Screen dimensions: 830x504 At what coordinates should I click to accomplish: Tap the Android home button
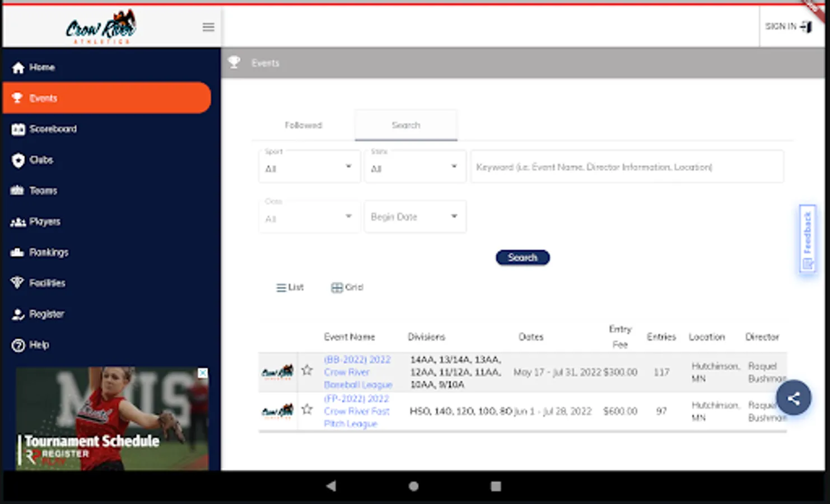pos(414,486)
